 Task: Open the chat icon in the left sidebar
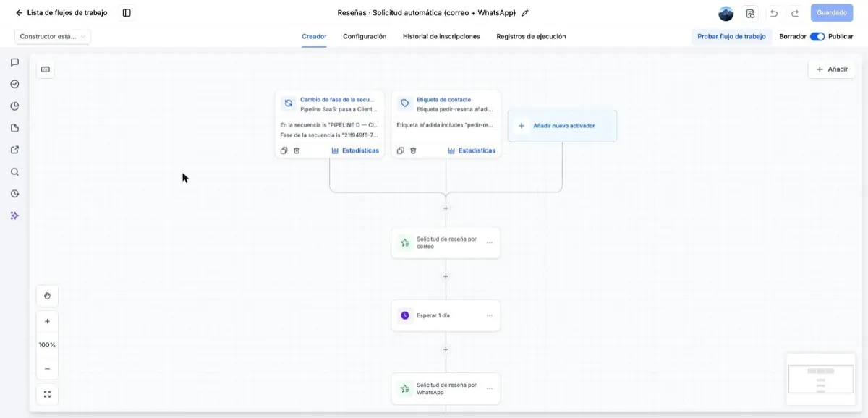pos(14,62)
